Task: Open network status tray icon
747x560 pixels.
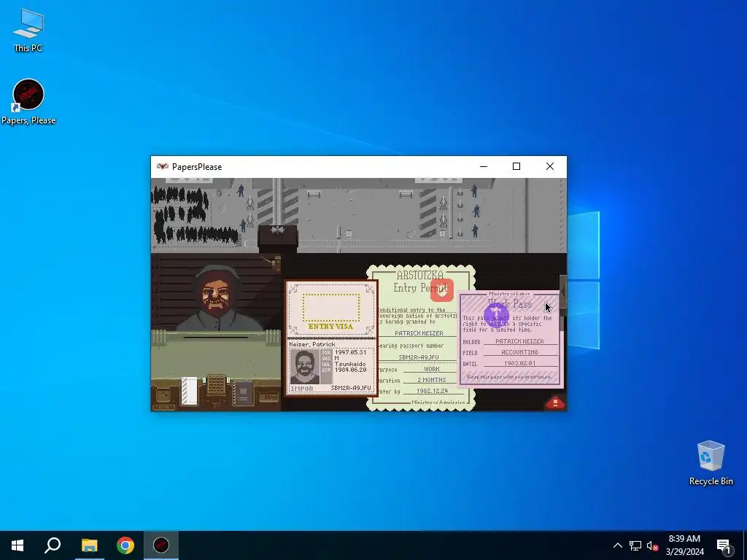Action: point(635,545)
